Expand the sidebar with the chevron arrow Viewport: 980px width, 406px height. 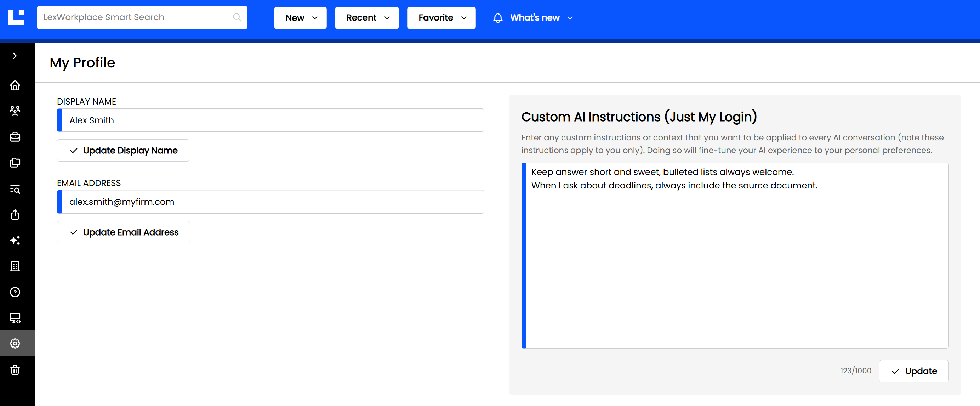pos(15,56)
